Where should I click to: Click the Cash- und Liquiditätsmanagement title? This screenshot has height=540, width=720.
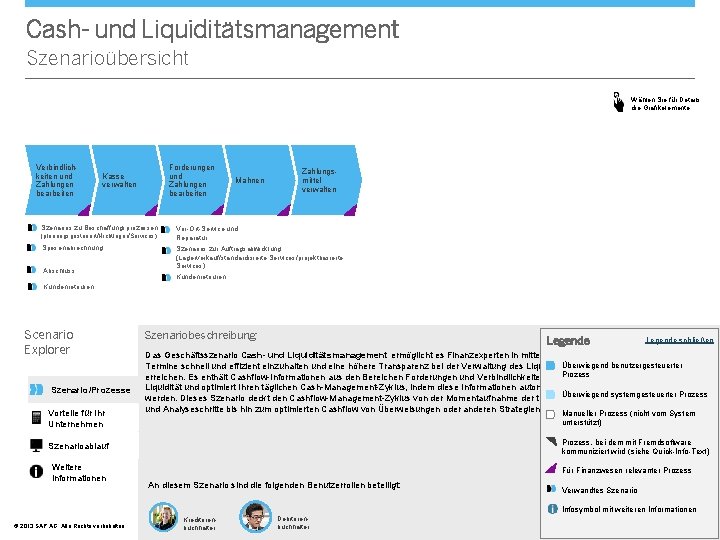(x=213, y=29)
